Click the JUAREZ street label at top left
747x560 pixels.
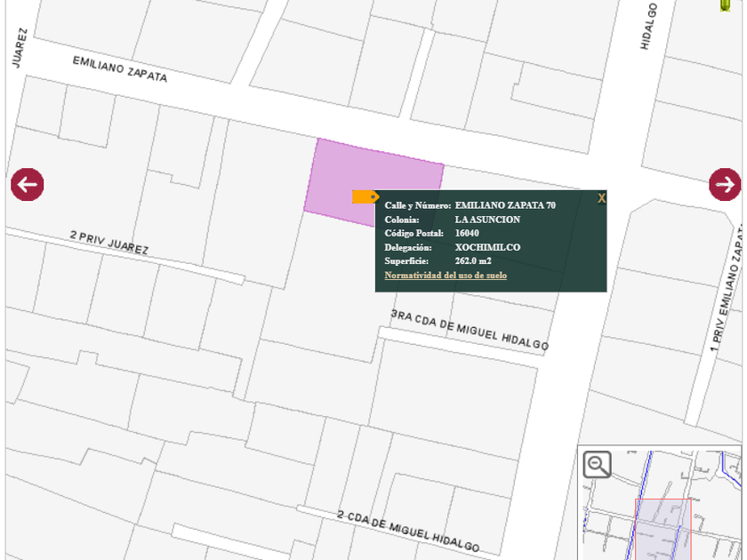coord(20,47)
